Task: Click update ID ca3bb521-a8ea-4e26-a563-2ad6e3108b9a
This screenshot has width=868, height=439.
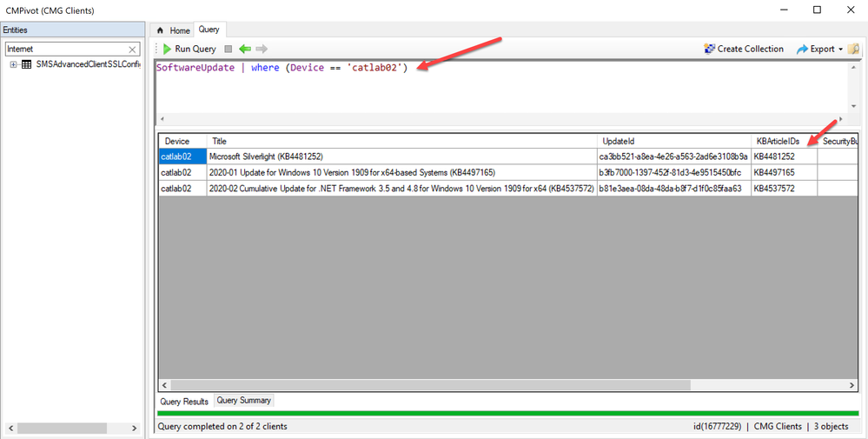Action: pyautogui.click(x=673, y=156)
